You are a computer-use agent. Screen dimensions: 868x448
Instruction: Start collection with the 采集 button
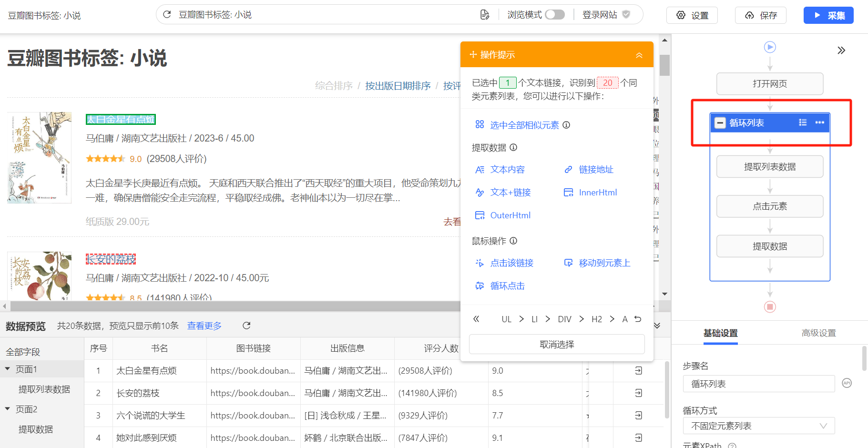[x=828, y=15]
